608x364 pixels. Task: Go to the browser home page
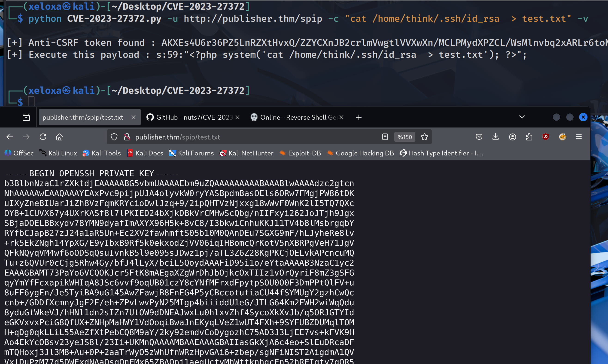pos(59,137)
